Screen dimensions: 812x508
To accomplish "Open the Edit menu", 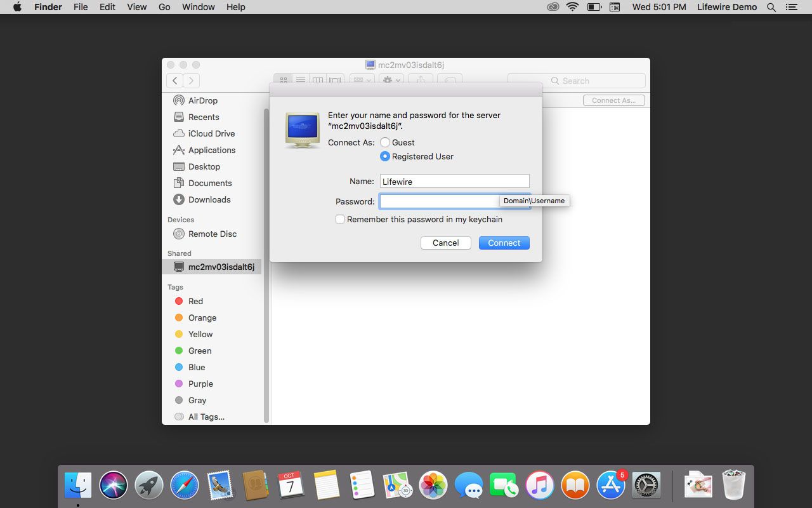I will (107, 7).
